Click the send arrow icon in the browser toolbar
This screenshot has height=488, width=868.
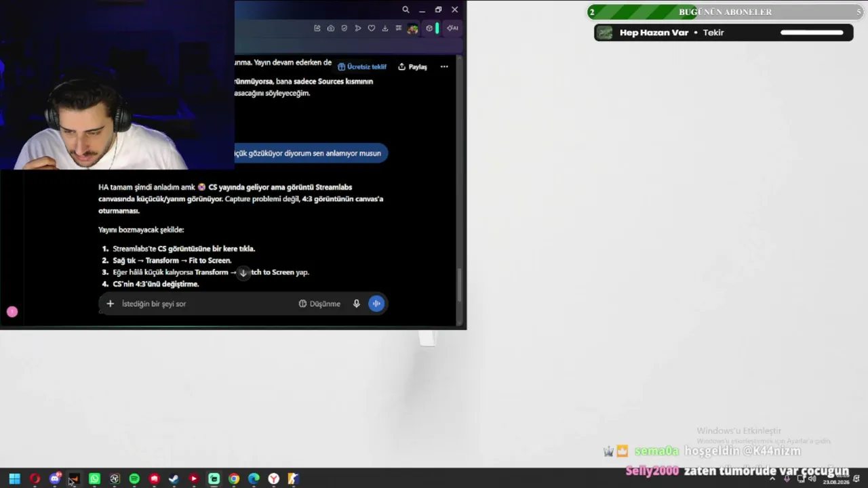(x=358, y=28)
